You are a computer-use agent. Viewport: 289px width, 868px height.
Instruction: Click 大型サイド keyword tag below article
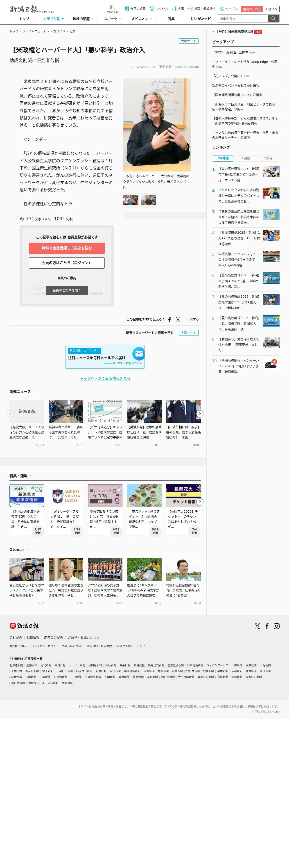coord(188,333)
